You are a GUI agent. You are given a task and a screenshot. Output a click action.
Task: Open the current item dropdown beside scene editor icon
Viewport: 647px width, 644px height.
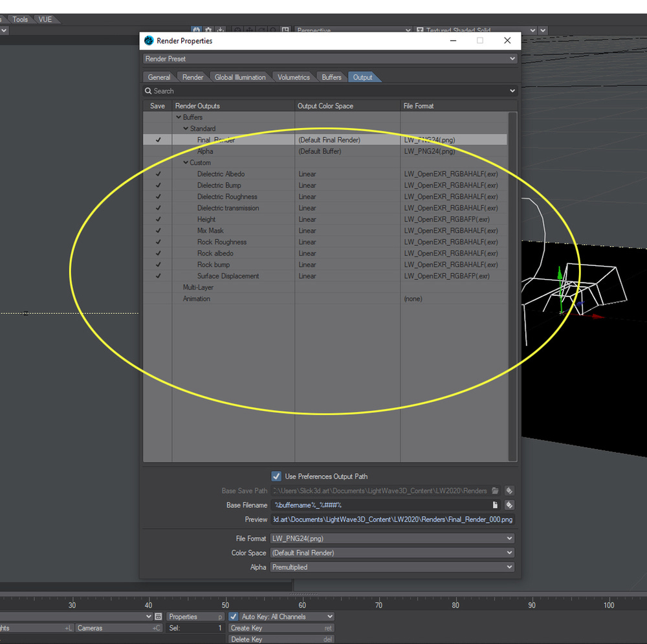point(149,616)
